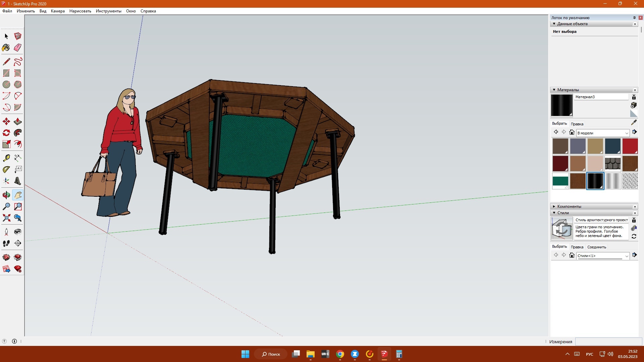Pick the red material swatch

click(x=630, y=146)
